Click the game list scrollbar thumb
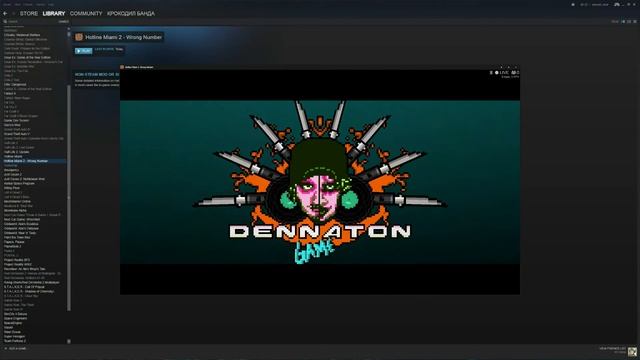 click(x=69, y=198)
